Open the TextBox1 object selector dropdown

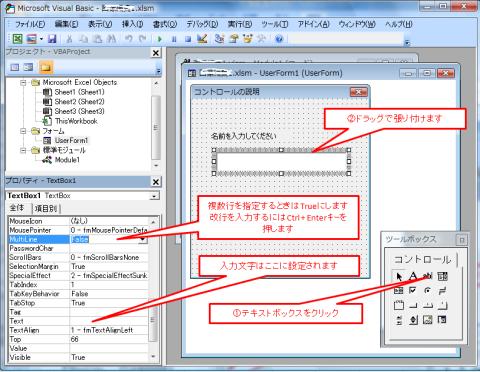(154, 196)
